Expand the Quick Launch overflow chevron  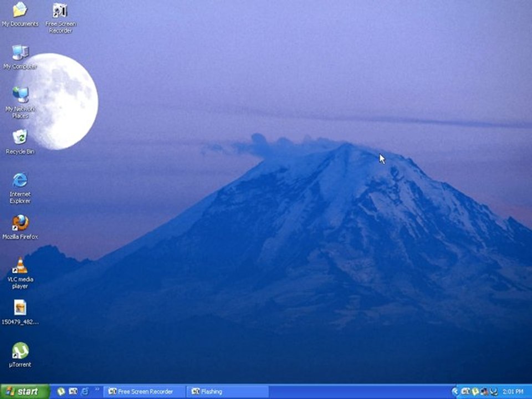click(97, 389)
